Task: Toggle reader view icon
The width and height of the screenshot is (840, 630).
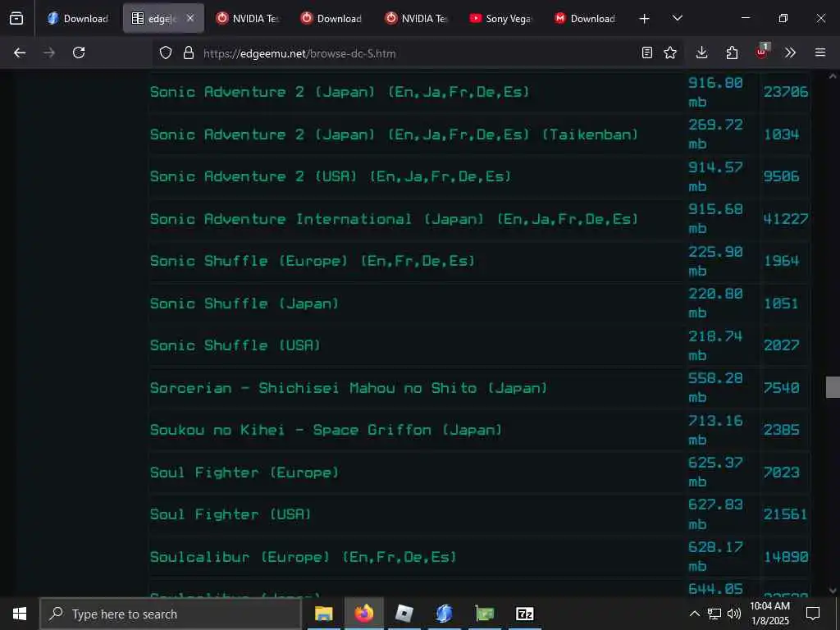Action: click(647, 52)
